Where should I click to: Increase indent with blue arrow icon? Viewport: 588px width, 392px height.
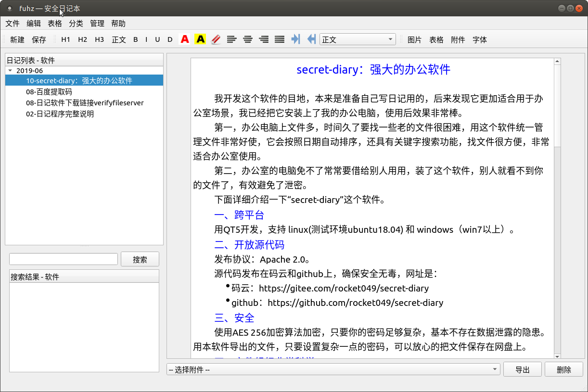click(295, 39)
